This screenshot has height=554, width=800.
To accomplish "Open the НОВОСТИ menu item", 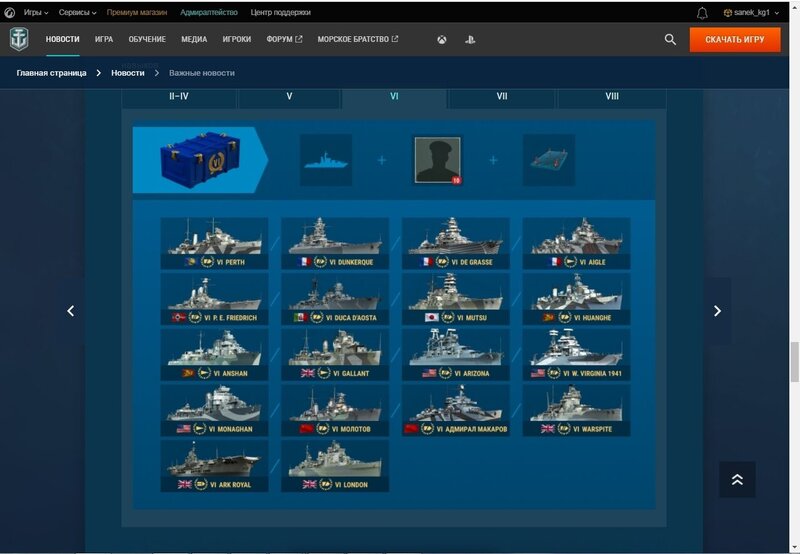I will point(62,39).
